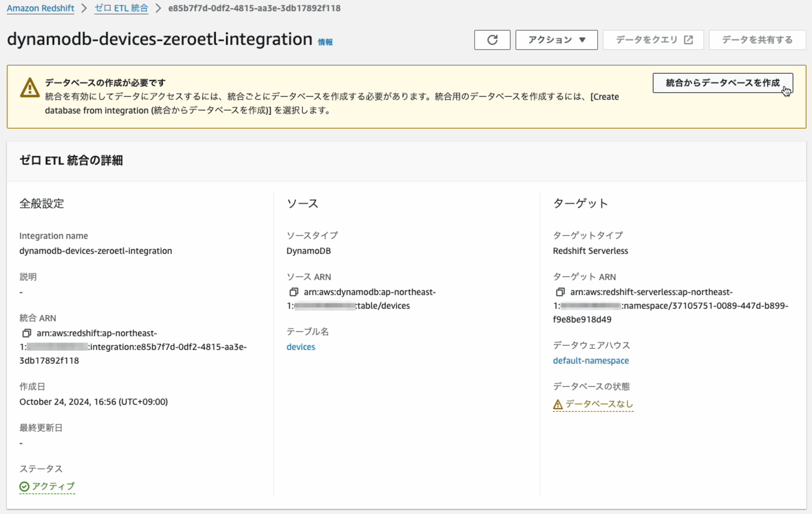
Task: Click the ソース ARN value text
Action: (x=361, y=299)
